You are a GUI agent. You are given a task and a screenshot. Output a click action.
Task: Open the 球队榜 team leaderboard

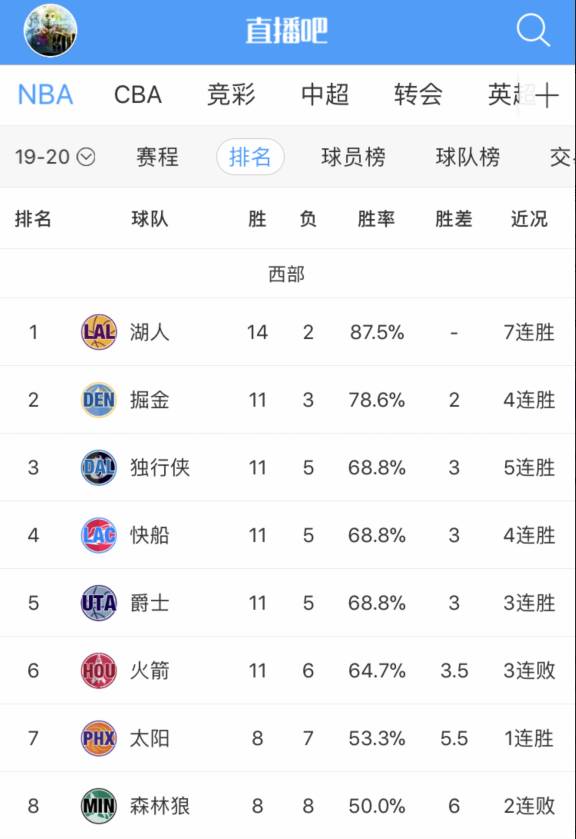point(468,157)
